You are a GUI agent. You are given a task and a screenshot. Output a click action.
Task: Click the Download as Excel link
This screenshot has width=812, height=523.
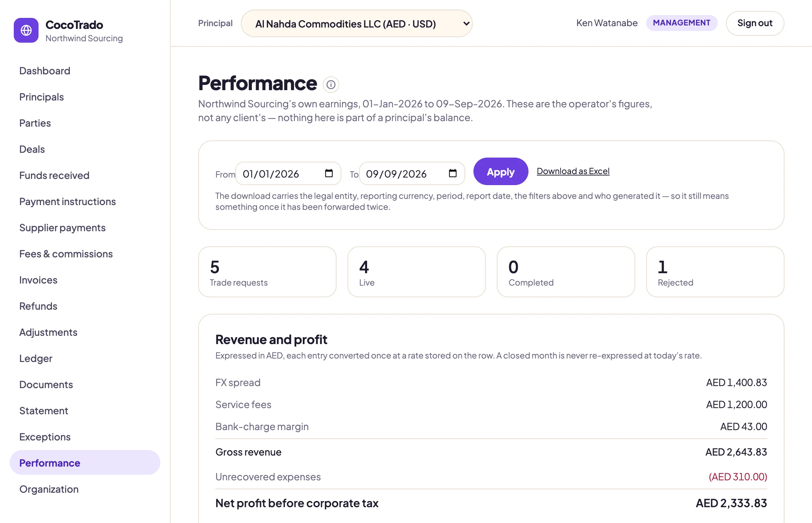[x=573, y=171]
